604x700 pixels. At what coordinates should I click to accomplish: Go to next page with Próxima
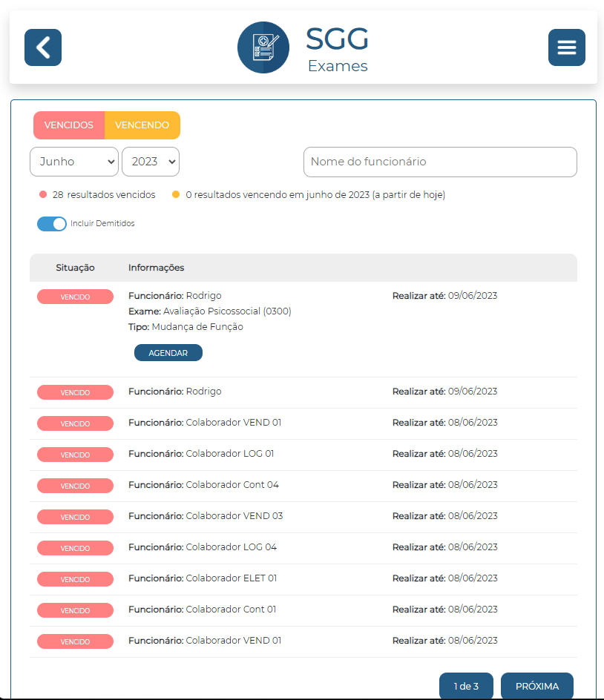[x=536, y=686]
